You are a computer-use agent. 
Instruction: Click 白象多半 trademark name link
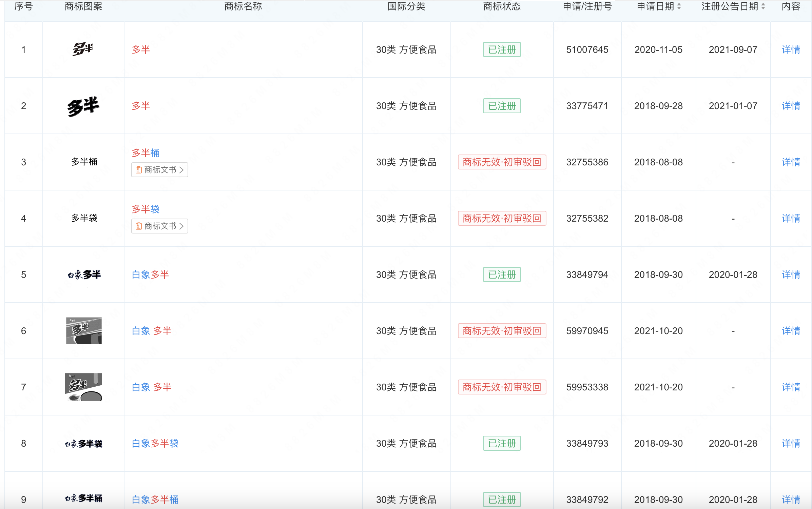150,275
